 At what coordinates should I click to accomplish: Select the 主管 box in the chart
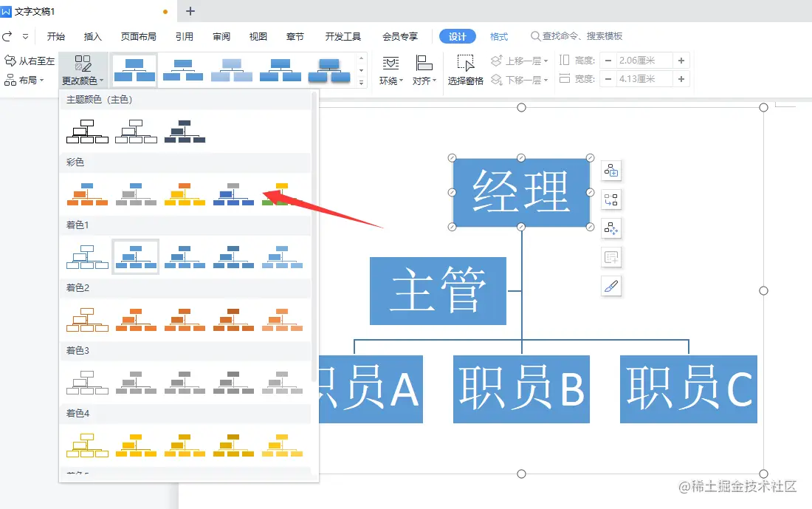438,291
